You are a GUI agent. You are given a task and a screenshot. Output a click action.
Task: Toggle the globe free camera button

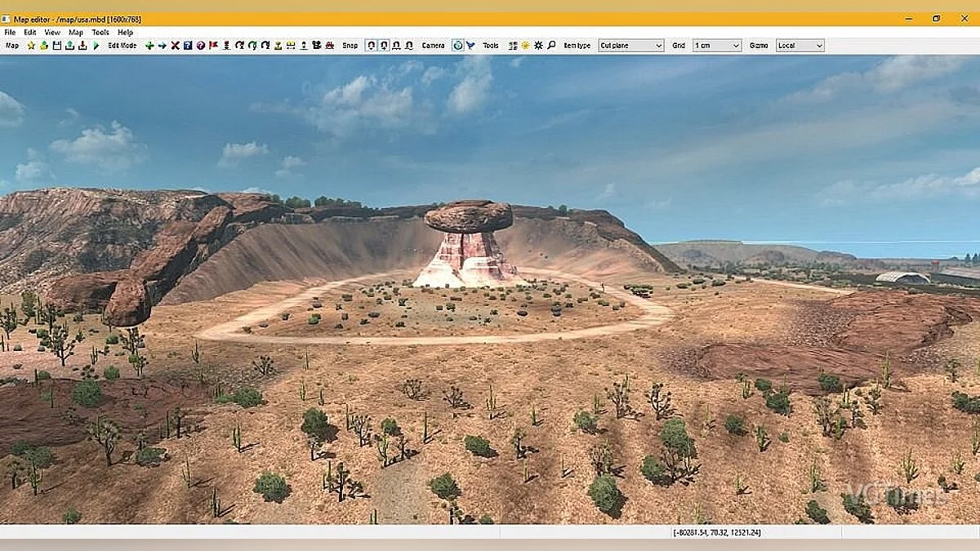click(x=457, y=46)
